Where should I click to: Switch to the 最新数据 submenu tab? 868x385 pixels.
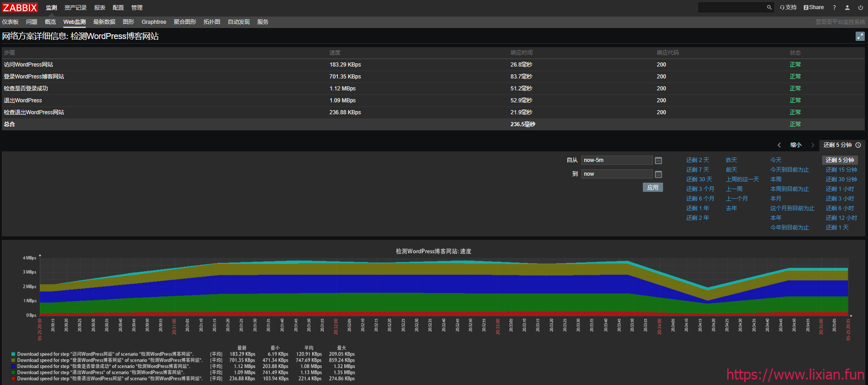(104, 22)
